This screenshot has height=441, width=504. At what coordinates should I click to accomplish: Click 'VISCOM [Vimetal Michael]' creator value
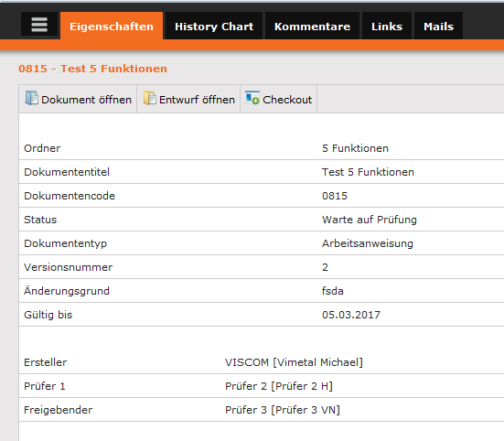(294, 362)
